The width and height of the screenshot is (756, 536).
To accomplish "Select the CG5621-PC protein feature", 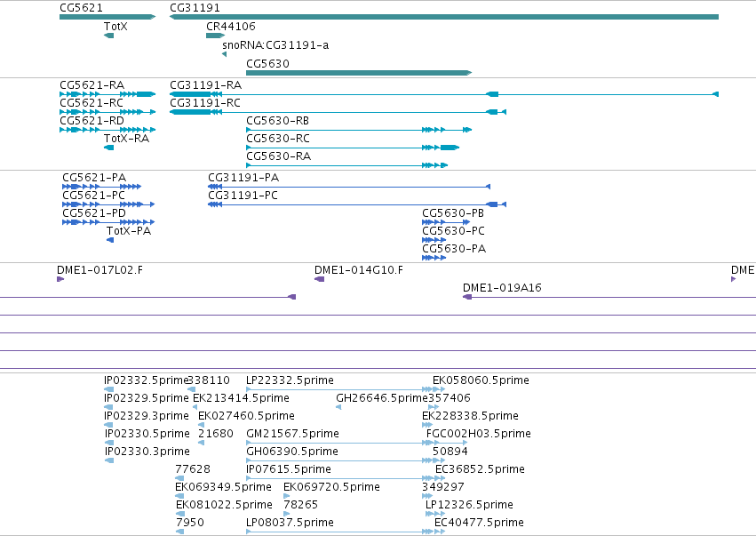I will tap(108, 204).
